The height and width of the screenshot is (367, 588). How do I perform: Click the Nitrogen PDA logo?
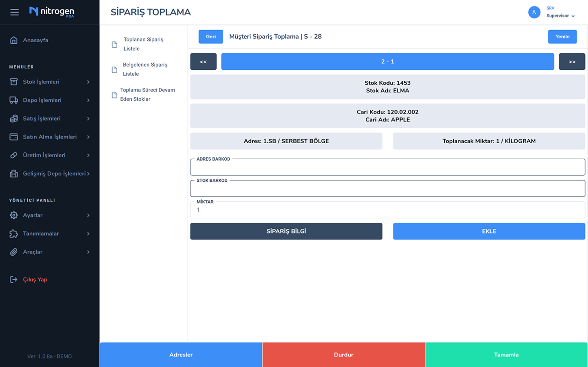click(52, 12)
